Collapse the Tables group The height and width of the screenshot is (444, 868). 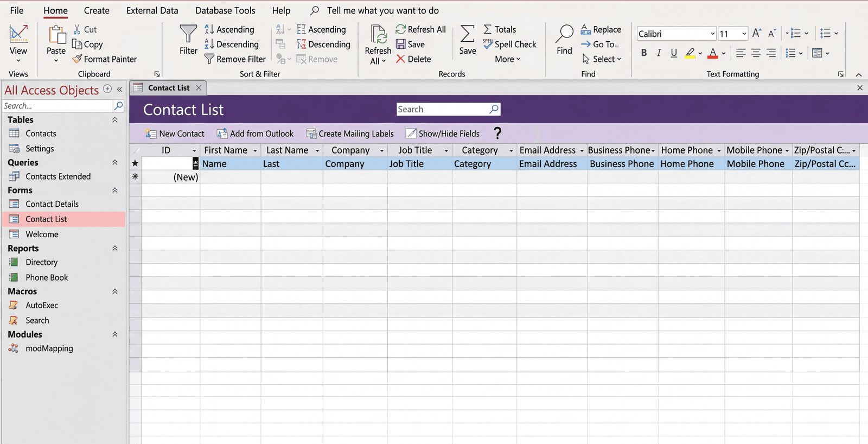115,120
